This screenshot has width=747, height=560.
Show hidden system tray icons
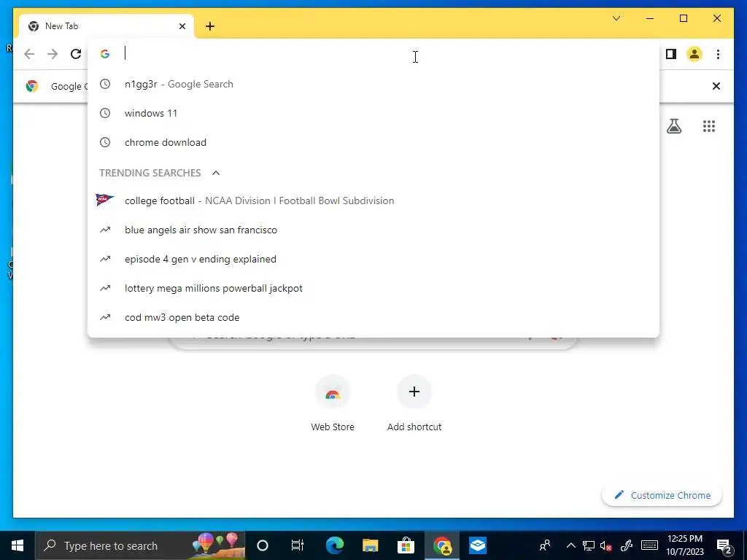570,545
